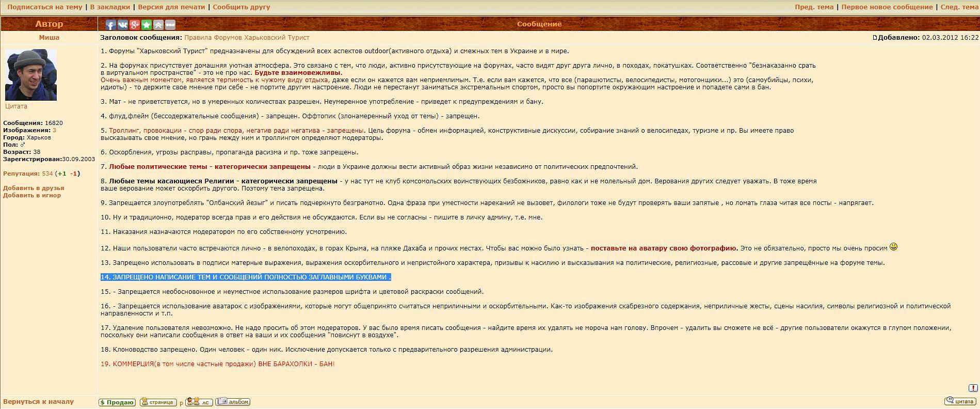Screen dimensions: 980x409
Task: Open Версия для печати link
Action: [x=171, y=7]
